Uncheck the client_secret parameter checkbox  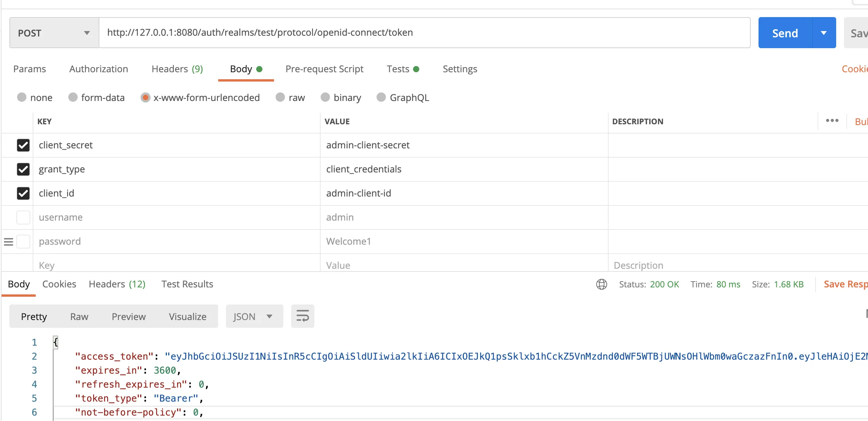23,145
